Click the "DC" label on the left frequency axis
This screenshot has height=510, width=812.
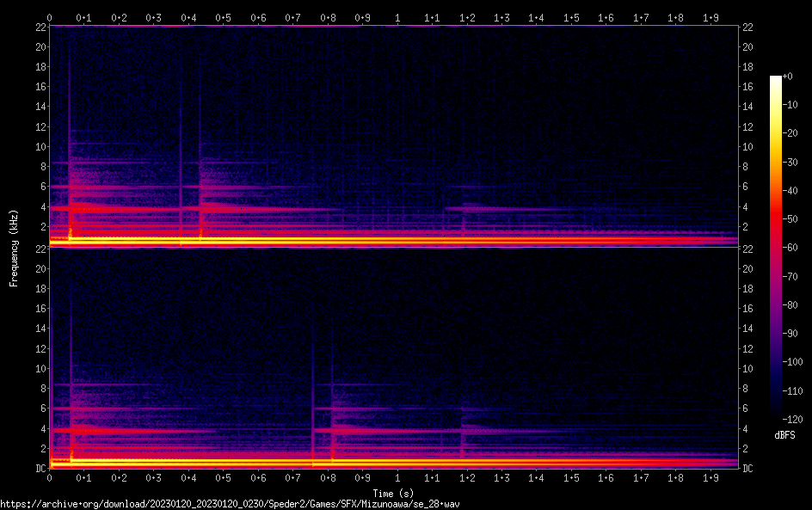40,468
